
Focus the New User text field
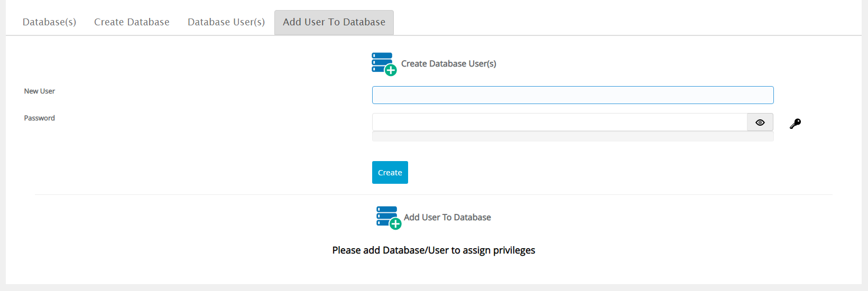[x=573, y=95]
